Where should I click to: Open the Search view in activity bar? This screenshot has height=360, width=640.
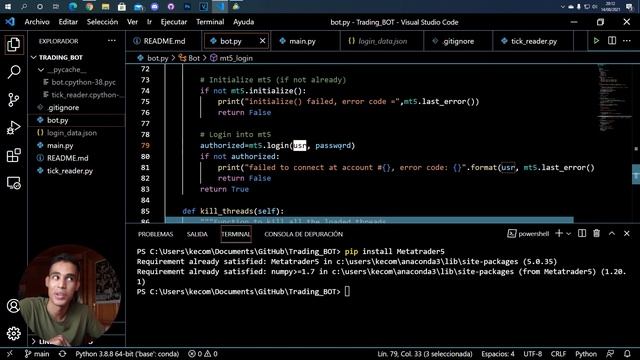coord(13,72)
